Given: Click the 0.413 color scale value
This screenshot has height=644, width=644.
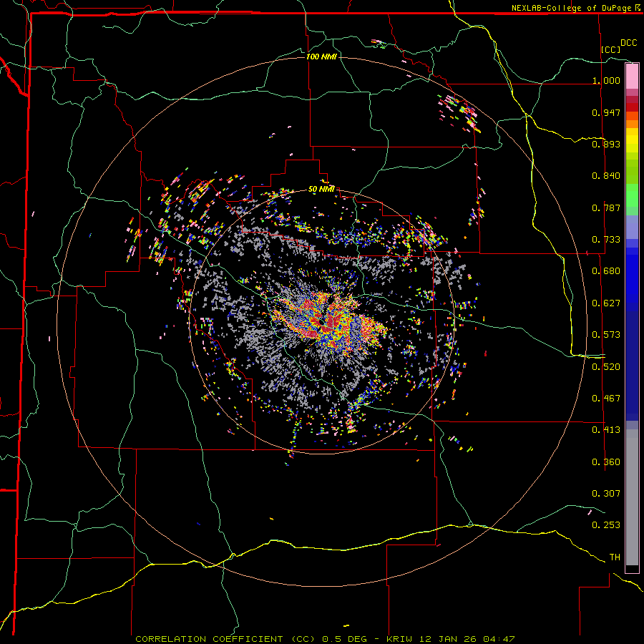Looking at the screenshot, I should pyautogui.click(x=606, y=430).
